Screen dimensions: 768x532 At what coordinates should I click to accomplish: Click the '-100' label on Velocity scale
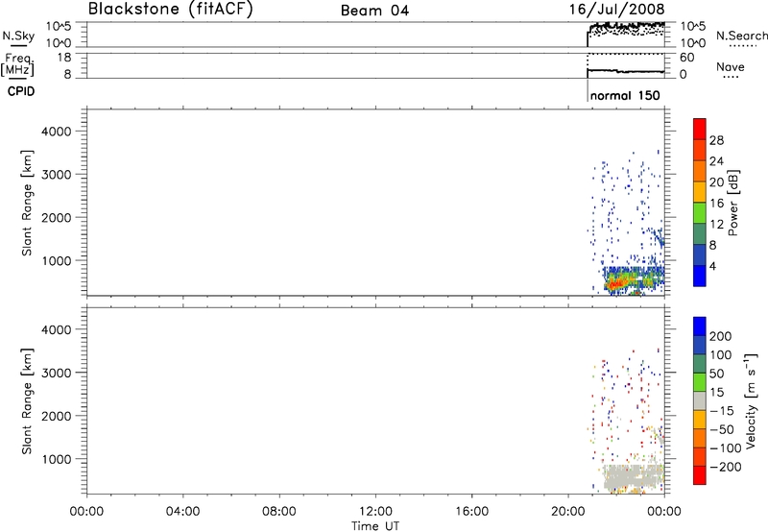pyautogui.click(x=726, y=448)
